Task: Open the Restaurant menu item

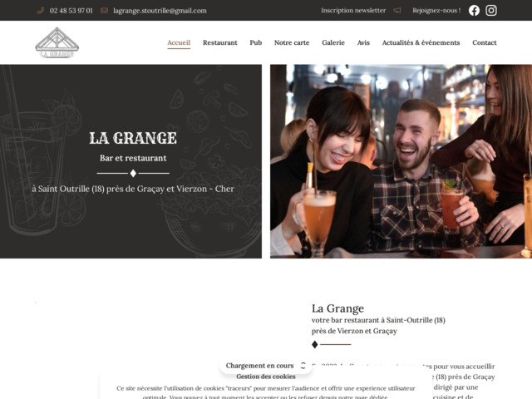Action: click(x=219, y=42)
